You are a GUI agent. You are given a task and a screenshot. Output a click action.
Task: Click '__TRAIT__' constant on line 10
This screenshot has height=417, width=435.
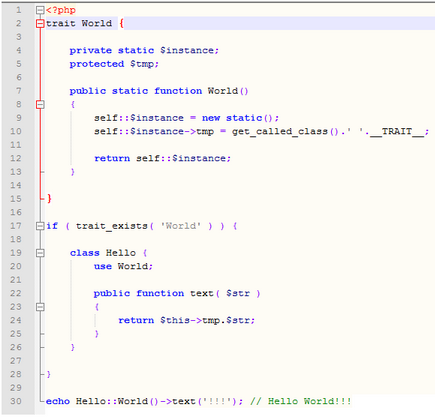click(x=397, y=132)
